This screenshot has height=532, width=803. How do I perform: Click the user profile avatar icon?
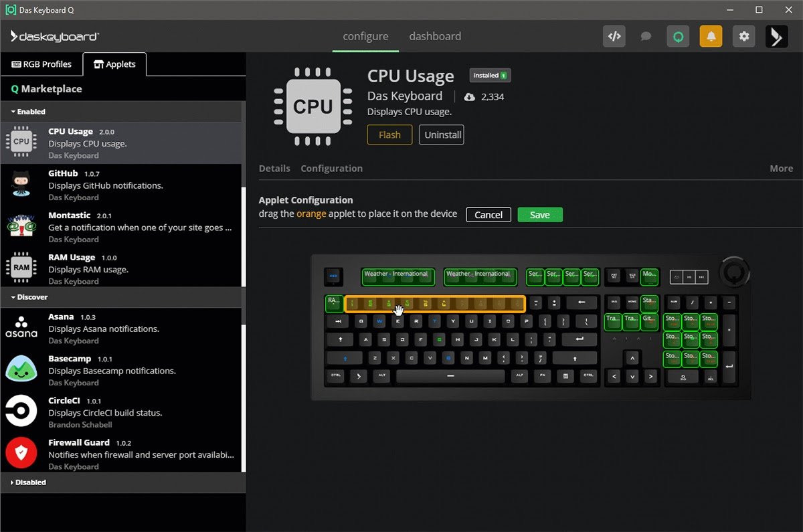click(x=776, y=36)
